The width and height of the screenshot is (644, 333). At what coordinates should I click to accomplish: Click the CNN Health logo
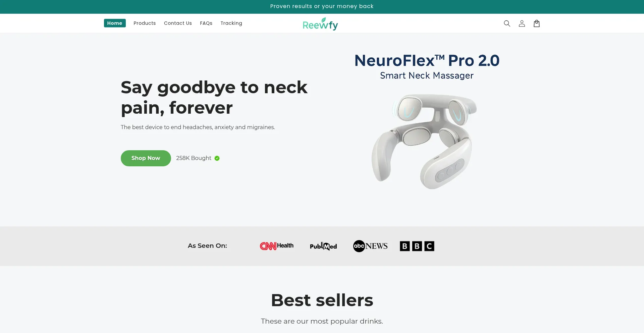coord(277,246)
